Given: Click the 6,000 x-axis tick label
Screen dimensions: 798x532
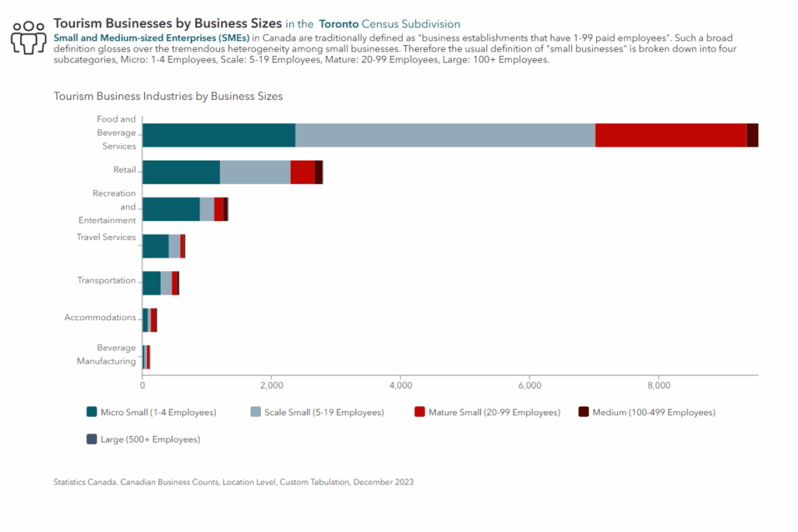Looking at the screenshot, I should point(530,386).
